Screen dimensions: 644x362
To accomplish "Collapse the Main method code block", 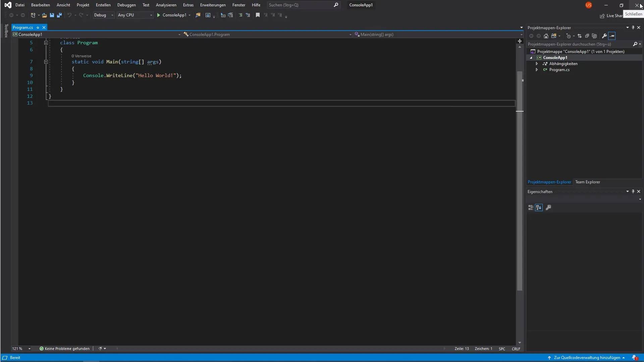I will click(x=46, y=62).
